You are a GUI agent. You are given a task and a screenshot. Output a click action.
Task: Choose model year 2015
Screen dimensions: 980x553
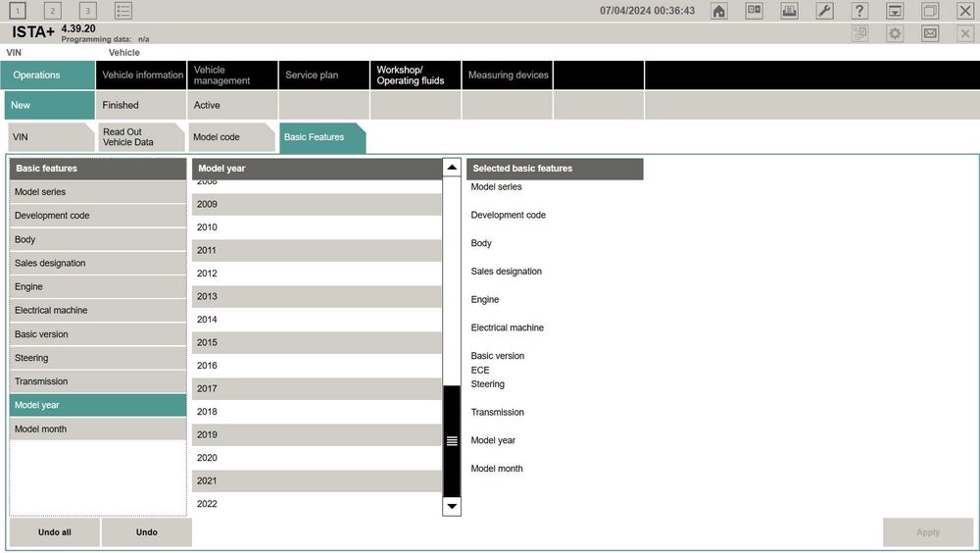click(x=317, y=343)
